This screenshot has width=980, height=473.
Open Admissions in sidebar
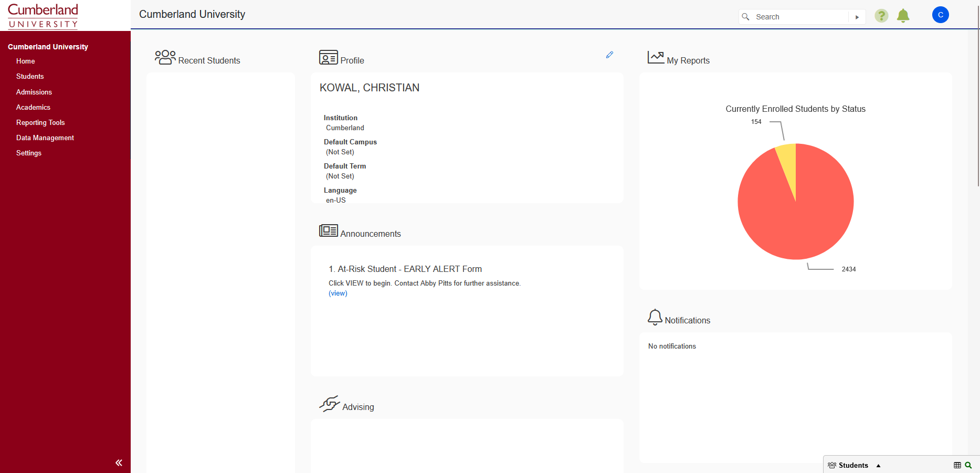(34, 92)
